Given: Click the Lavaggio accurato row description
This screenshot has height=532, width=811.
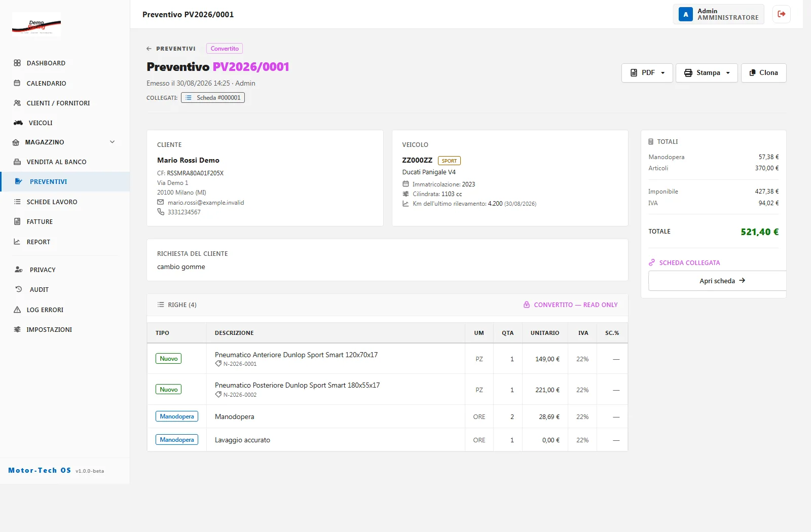Looking at the screenshot, I should coord(242,440).
